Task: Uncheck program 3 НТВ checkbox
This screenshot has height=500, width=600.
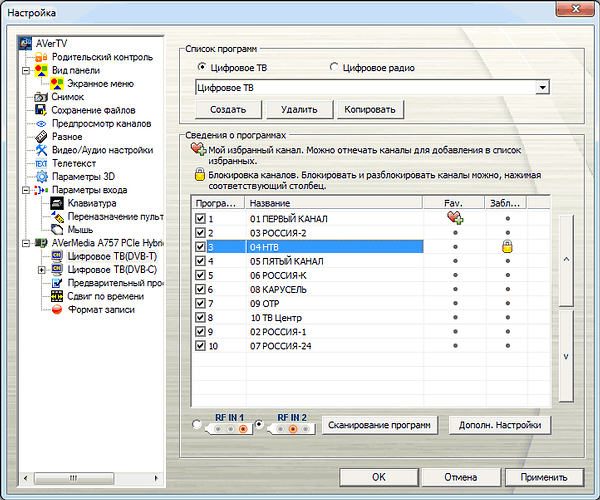Action: (x=200, y=247)
